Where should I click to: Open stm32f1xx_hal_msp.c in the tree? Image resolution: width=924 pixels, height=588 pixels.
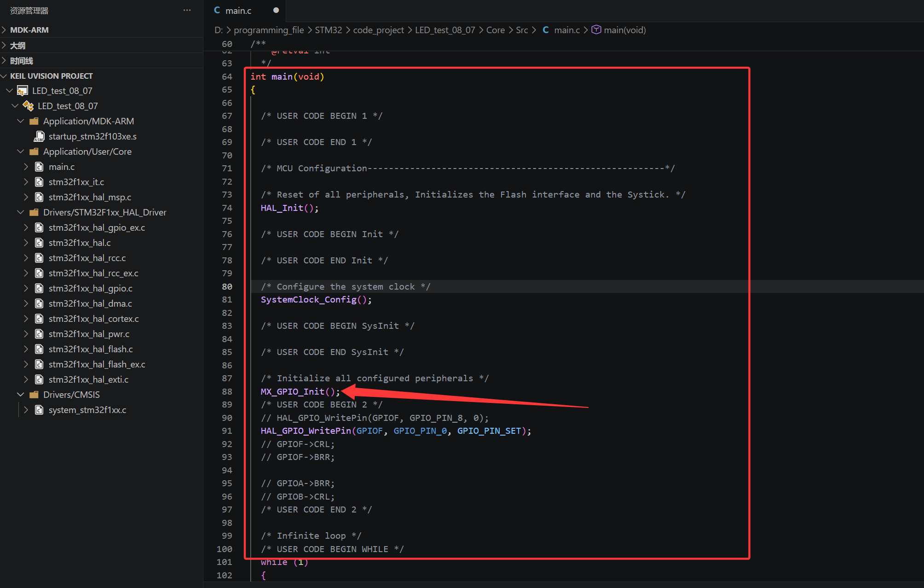point(90,197)
